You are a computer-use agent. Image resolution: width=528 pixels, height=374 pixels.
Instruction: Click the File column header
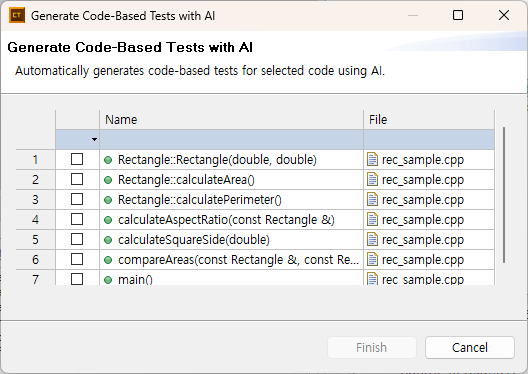tap(429, 120)
